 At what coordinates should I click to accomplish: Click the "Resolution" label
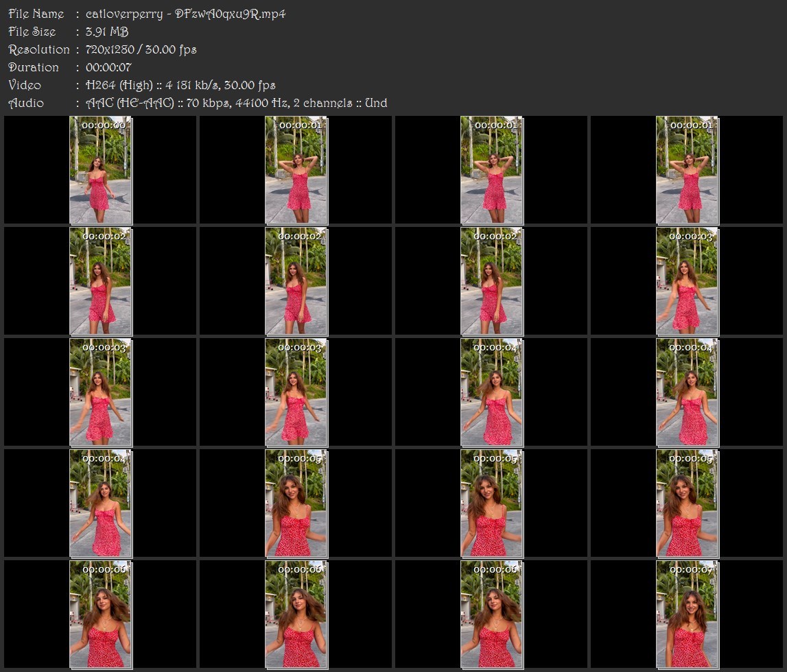click(39, 49)
